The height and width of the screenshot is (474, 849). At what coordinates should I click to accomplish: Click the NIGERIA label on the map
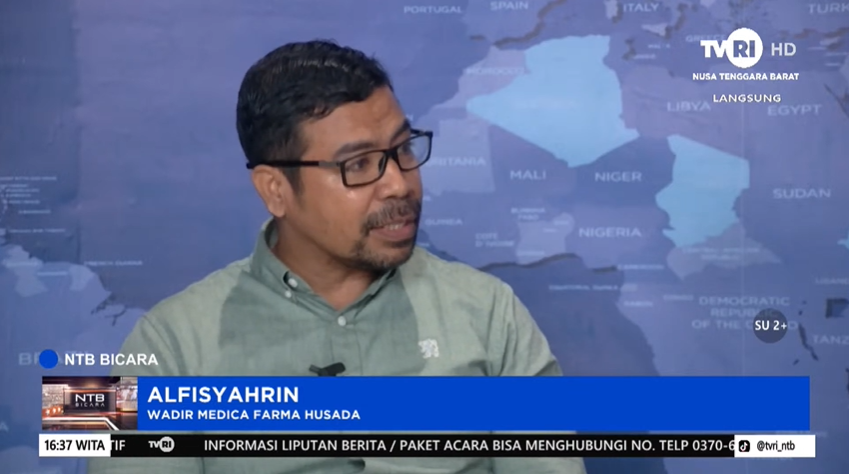tap(609, 232)
